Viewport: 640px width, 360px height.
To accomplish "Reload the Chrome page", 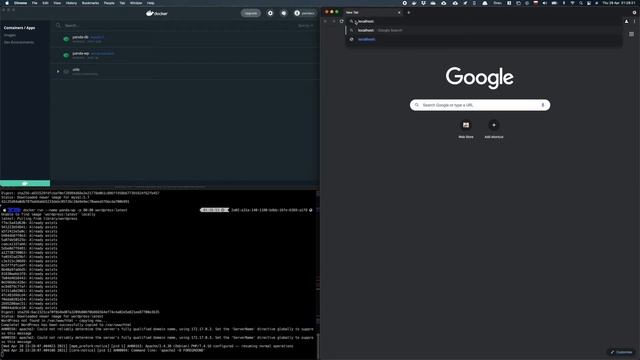I will coord(342,21).
